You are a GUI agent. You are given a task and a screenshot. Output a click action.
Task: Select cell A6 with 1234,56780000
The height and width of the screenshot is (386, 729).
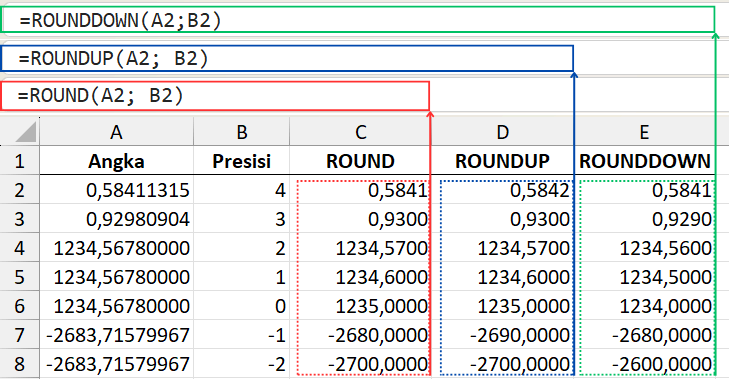pos(116,306)
